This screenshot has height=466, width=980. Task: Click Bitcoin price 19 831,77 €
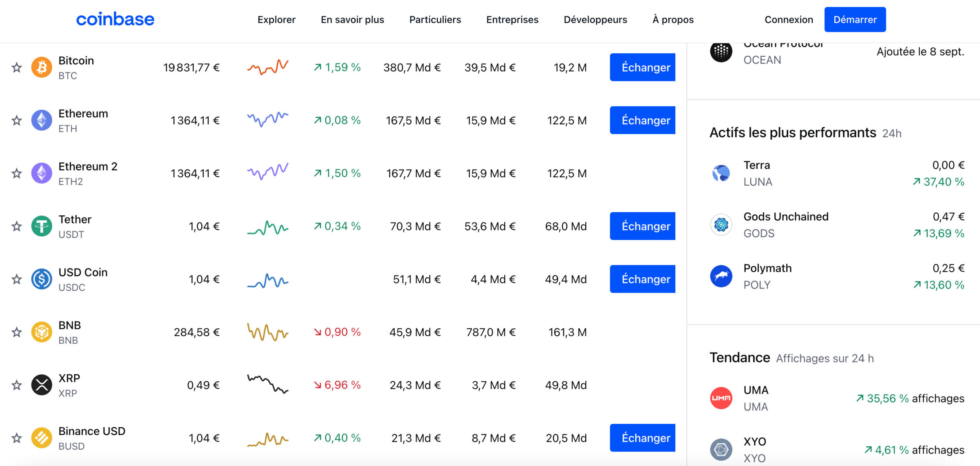pyautogui.click(x=191, y=68)
